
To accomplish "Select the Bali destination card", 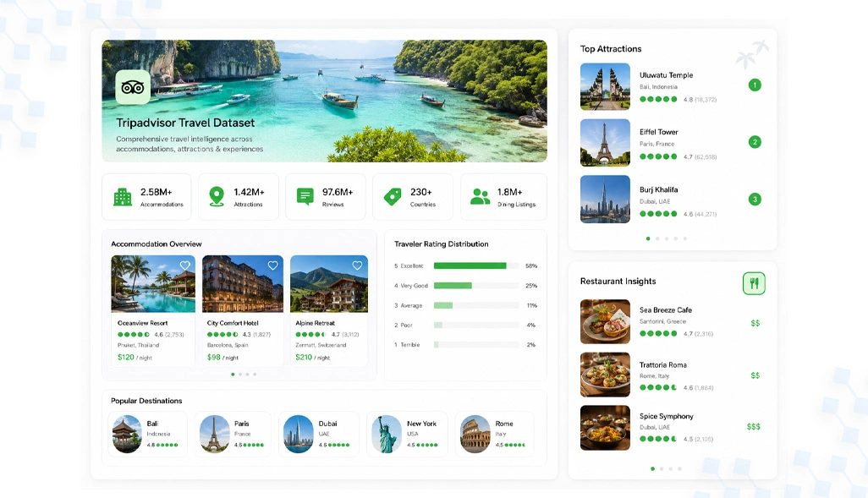I will [147, 435].
